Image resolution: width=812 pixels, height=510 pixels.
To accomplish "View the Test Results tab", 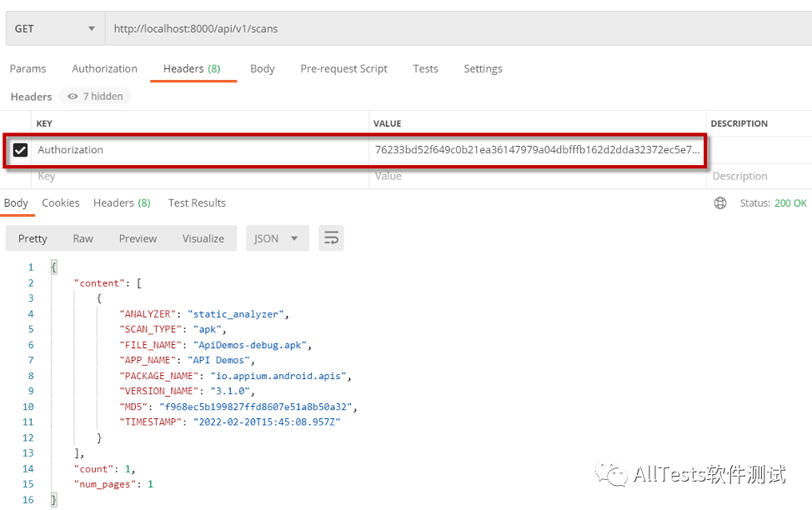I will pos(197,202).
